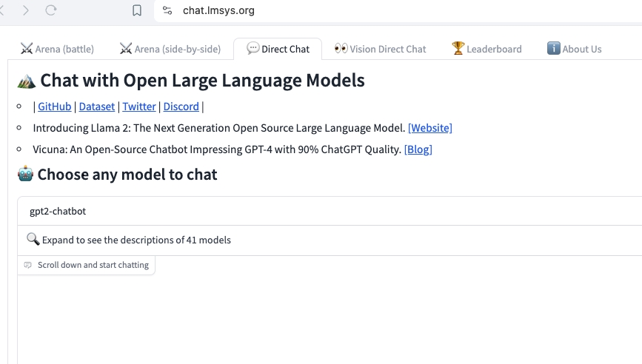Switch to the Arena (battle) tab
The image size is (642, 364).
click(x=57, y=49)
